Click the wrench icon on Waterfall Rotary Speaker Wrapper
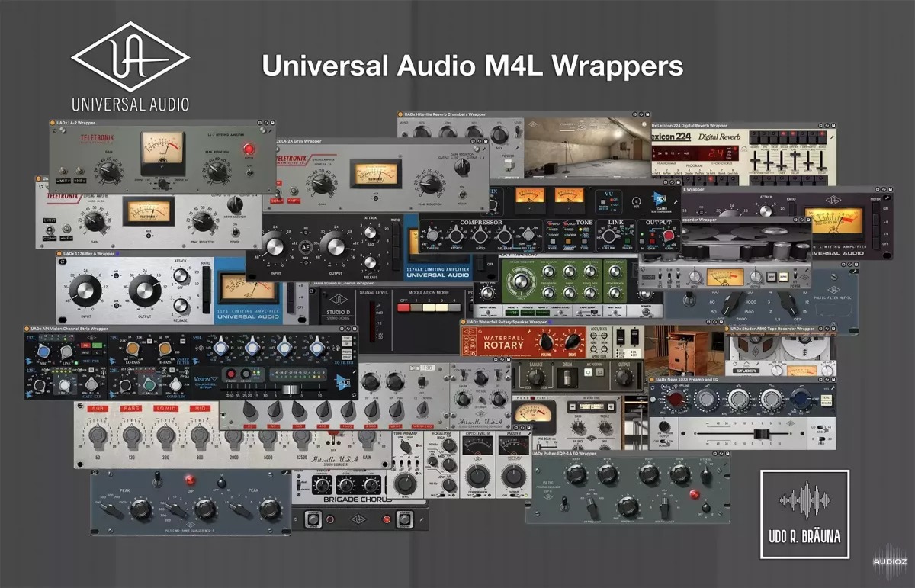 pyautogui.click(x=529, y=331)
